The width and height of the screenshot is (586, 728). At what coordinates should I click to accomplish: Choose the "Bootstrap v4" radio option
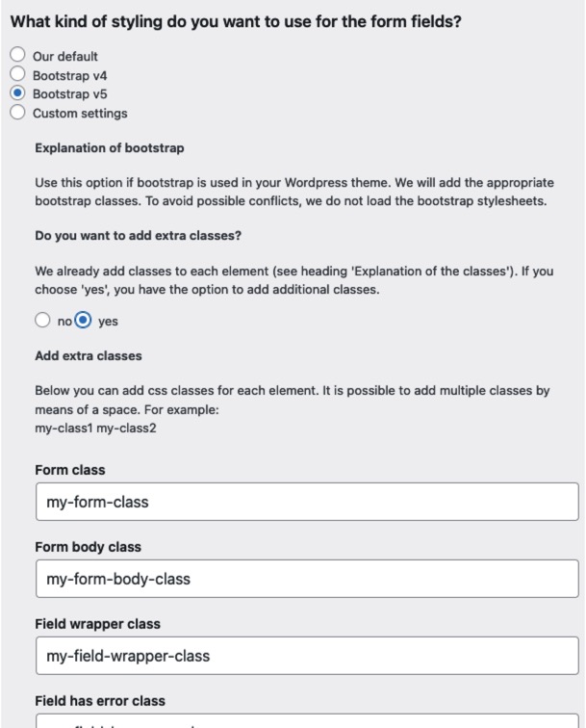pos(15,74)
